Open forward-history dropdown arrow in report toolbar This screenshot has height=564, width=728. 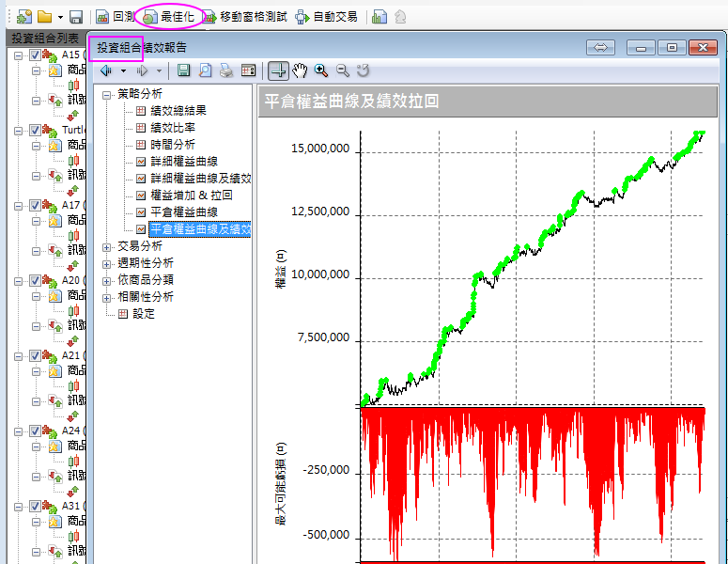pos(159,71)
